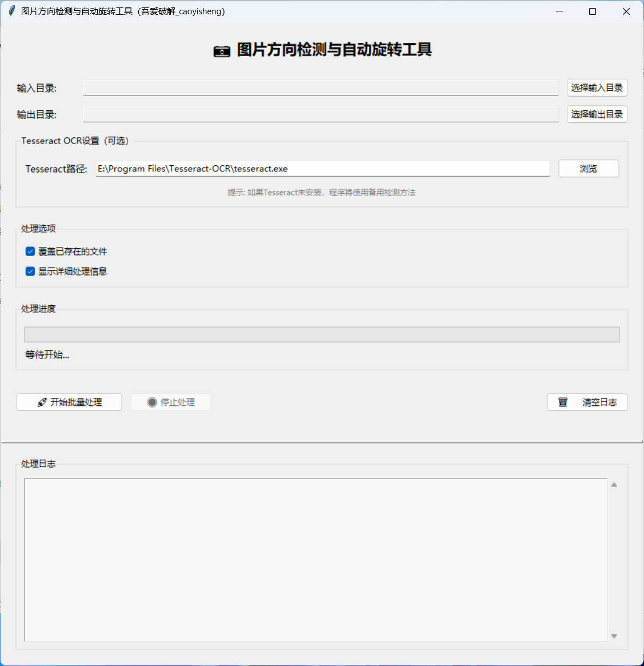The width and height of the screenshot is (644, 666).
Task: Click the rocket icon on the start button
Action: (42, 402)
